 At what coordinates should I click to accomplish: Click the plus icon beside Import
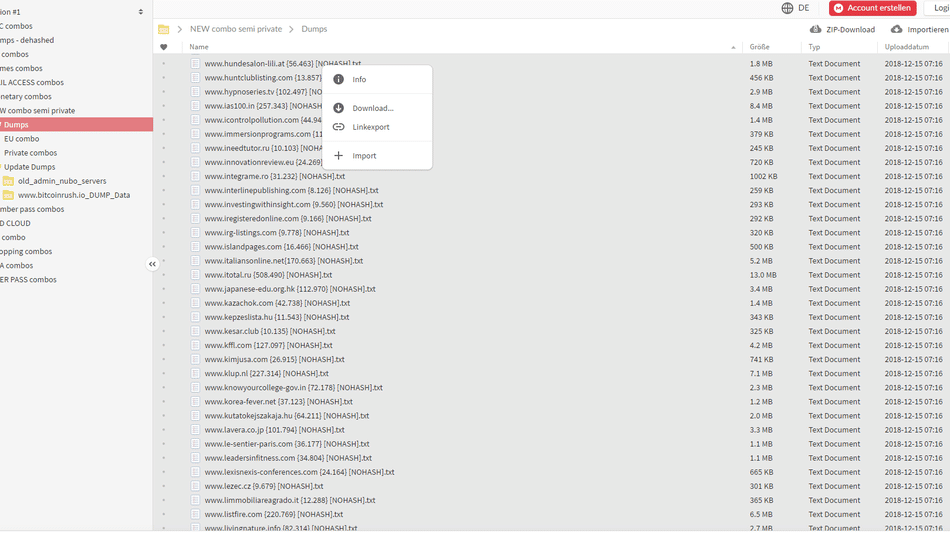click(x=339, y=156)
